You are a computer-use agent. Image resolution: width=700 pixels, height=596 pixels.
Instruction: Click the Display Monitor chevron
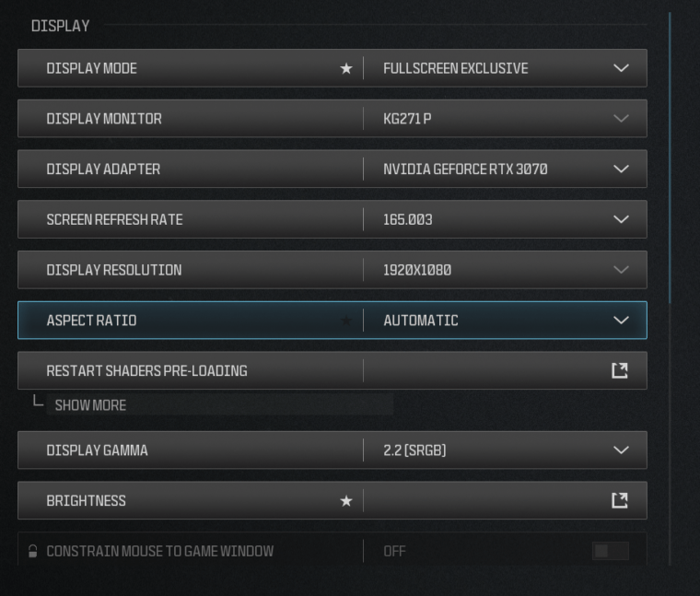coord(621,119)
